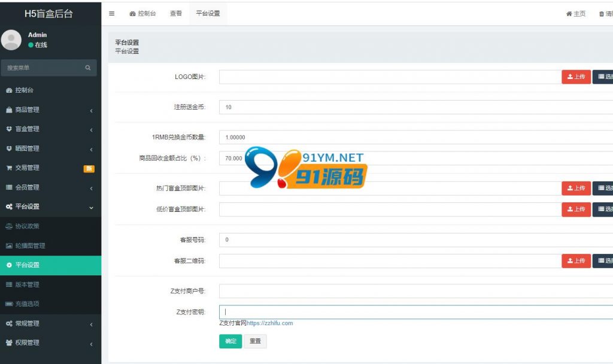This screenshot has height=364, width=613.
Task: Click the 在线 status text
Action: [41, 45]
